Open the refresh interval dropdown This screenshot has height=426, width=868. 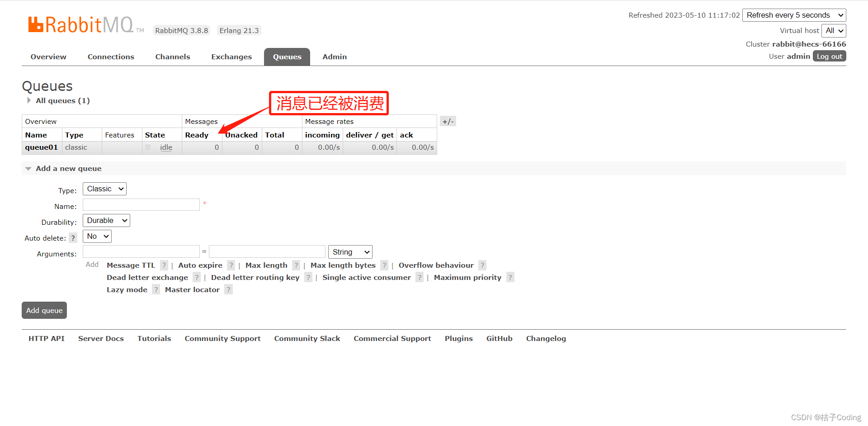point(794,15)
